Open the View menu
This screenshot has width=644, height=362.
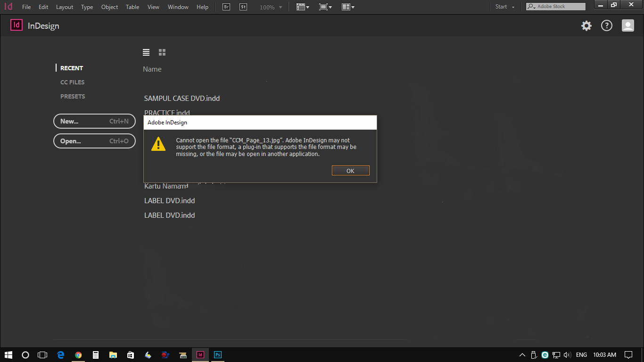(153, 7)
